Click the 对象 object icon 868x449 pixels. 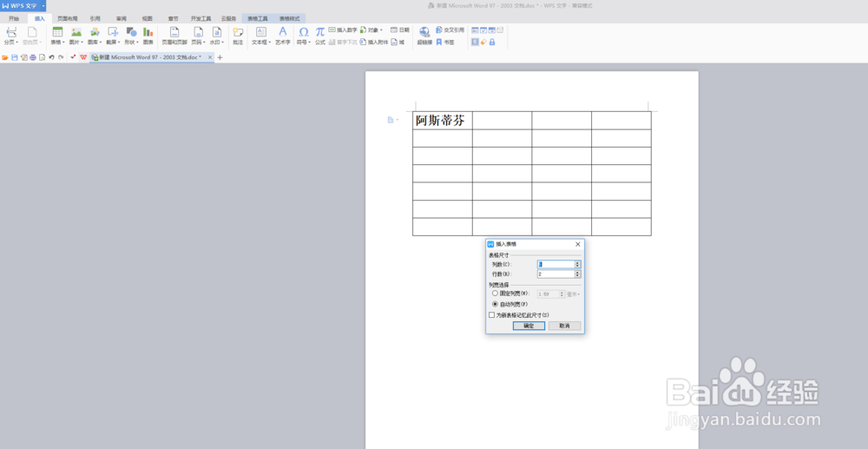(x=363, y=30)
